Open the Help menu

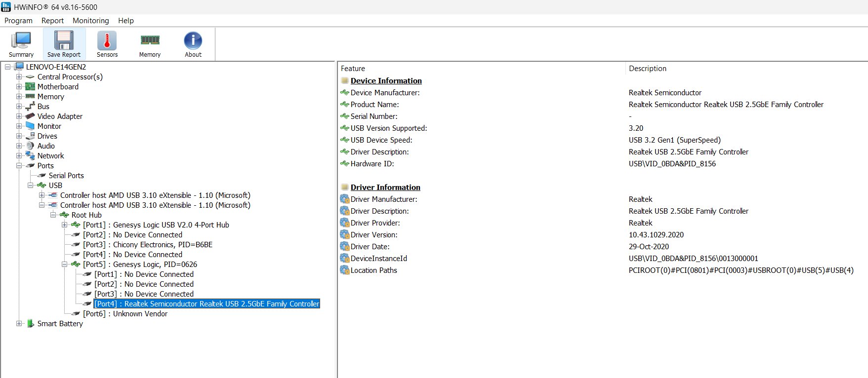126,21
